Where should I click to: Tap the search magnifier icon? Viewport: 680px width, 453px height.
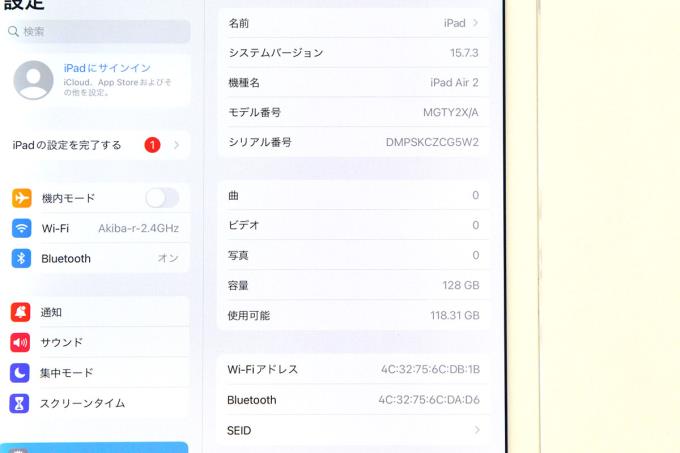tap(13, 31)
